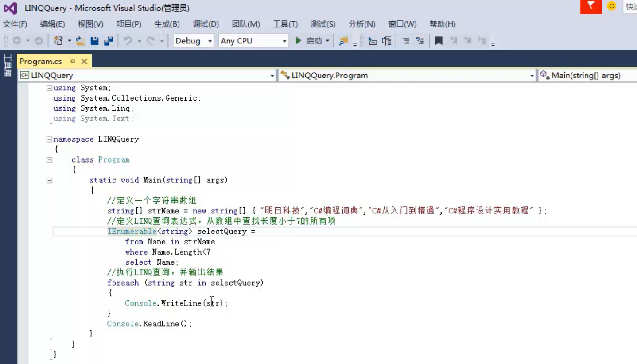Click the Console.ReadLine() statement
This screenshot has width=637, height=364.
(x=150, y=324)
